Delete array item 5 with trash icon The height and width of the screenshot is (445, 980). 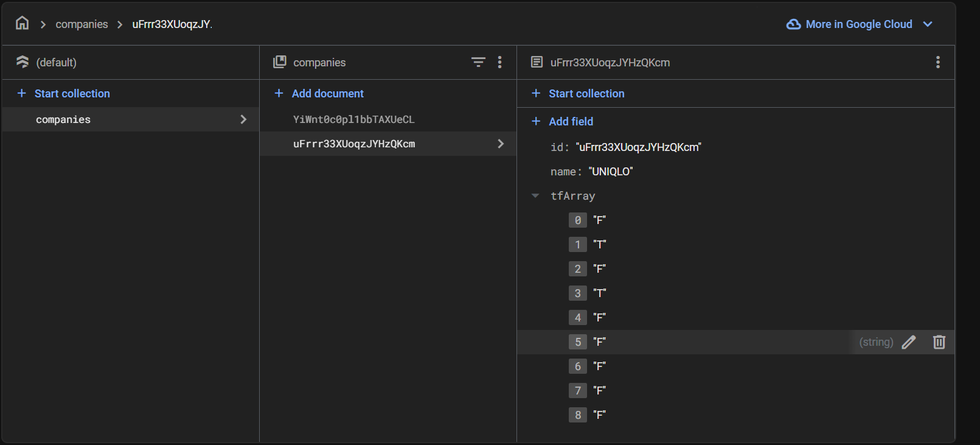(x=939, y=342)
